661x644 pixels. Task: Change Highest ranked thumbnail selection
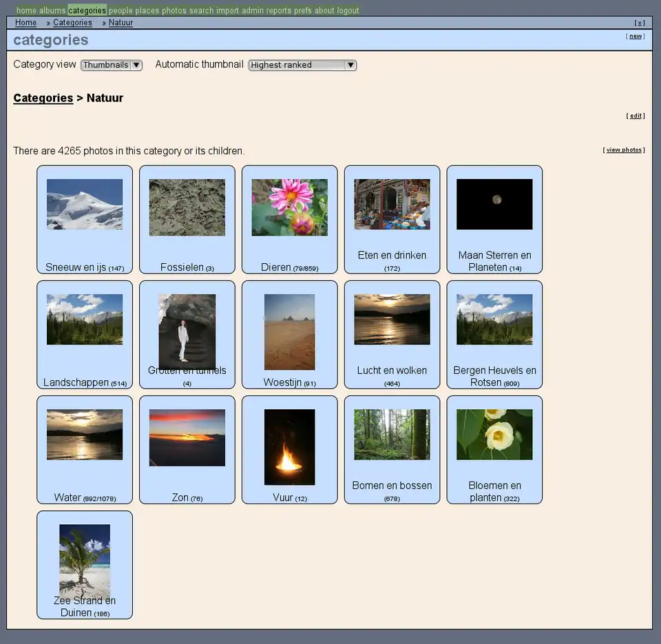point(302,65)
